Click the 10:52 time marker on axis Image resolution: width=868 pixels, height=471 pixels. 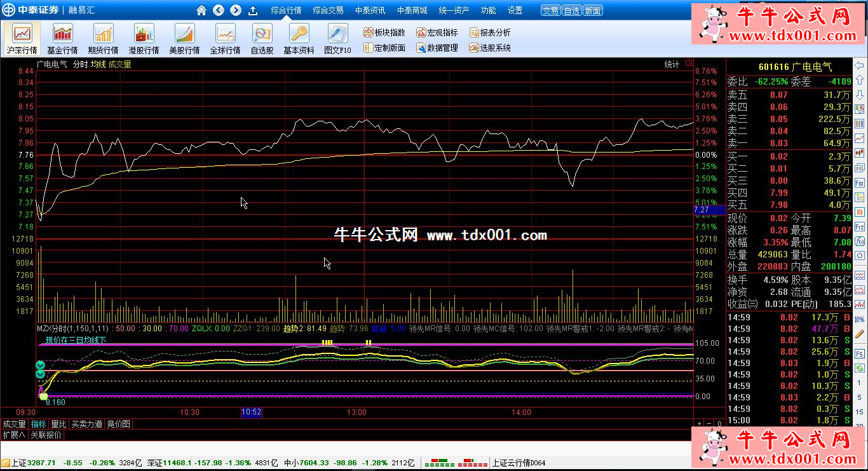pyautogui.click(x=252, y=412)
